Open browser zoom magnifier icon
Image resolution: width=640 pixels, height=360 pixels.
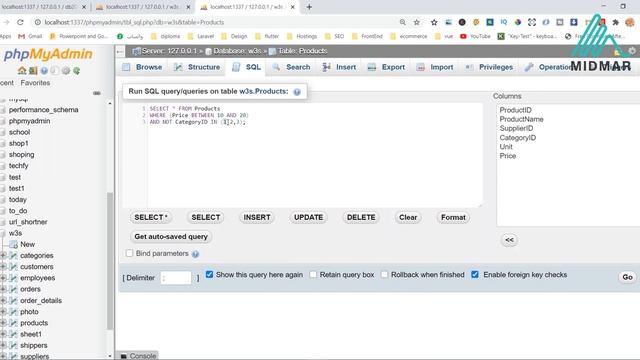[x=402, y=22]
